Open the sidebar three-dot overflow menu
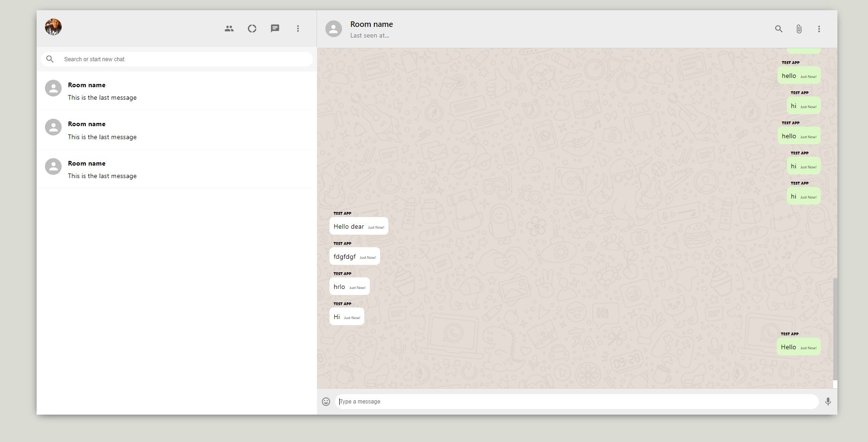 coord(298,28)
